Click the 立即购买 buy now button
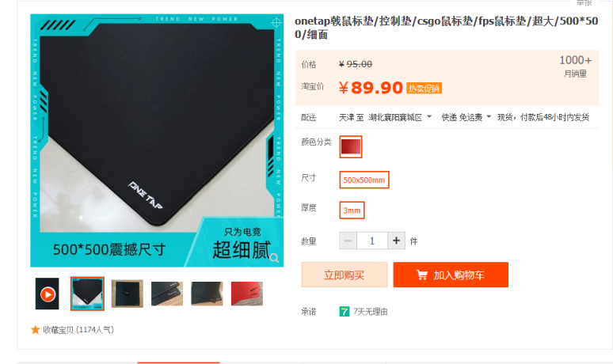613x364 pixels. pos(344,275)
